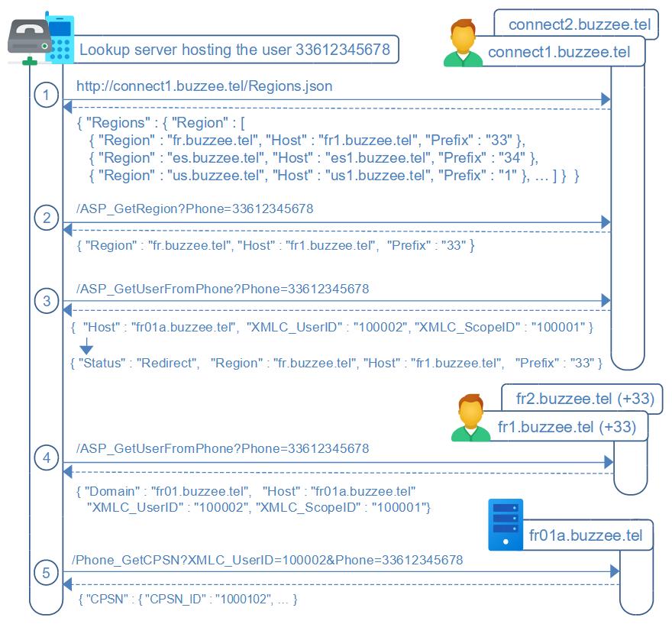672x624 pixels.
Task: Select the step 1 circle marker
Action: pyautogui.click(x=47, y=95)
